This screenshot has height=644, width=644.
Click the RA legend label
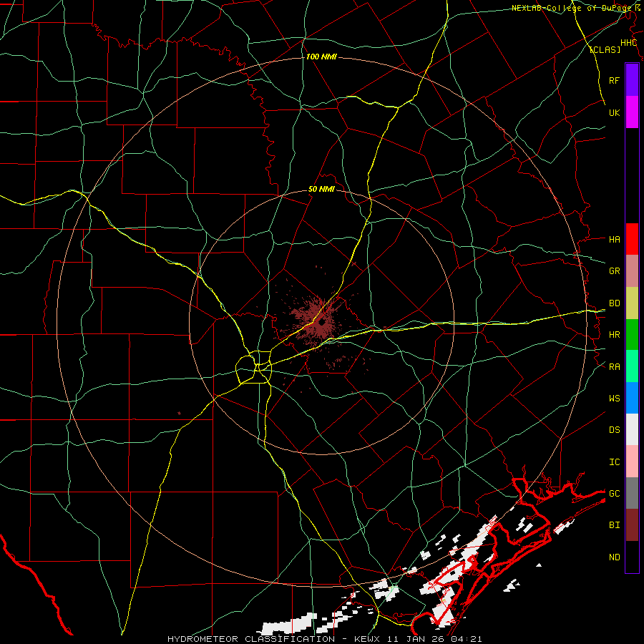(x=614, y=367)
